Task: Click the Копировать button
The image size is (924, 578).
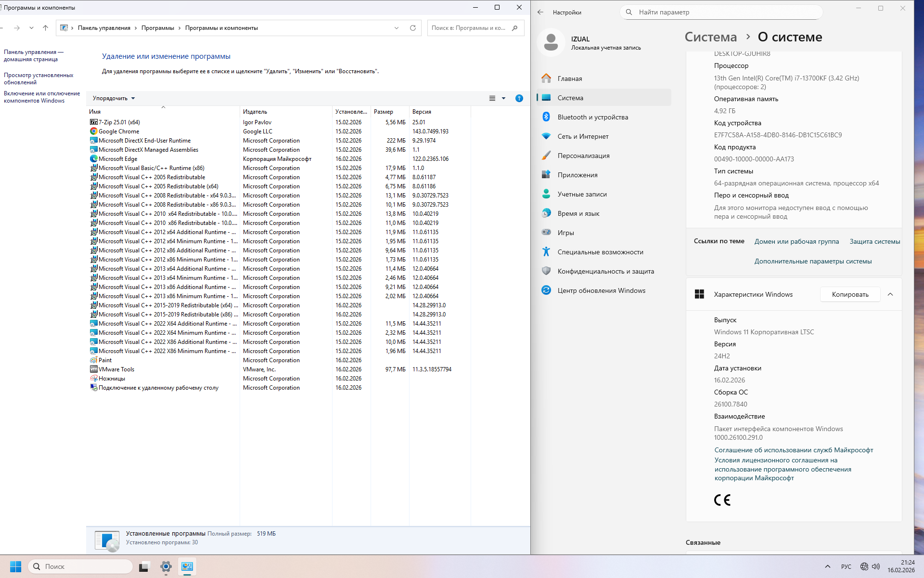Action: coord(850,294)
